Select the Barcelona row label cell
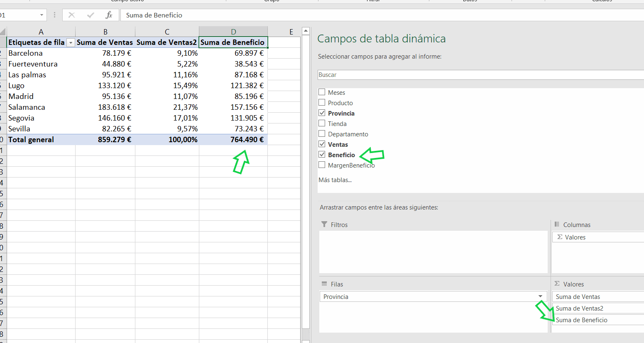Image resolution: width=644 pixels, height=343 pixels. pyautogui.click(x=41, y=53)
